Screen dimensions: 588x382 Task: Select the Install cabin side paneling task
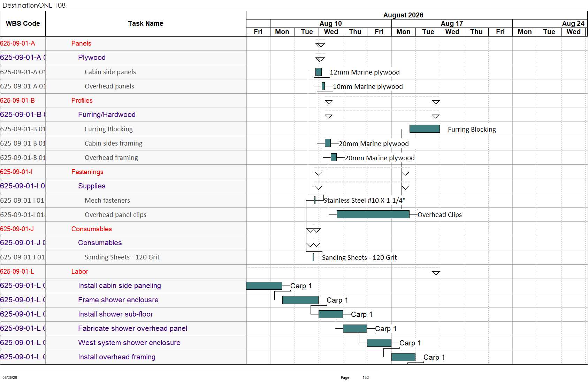click(x=120, y=286)
